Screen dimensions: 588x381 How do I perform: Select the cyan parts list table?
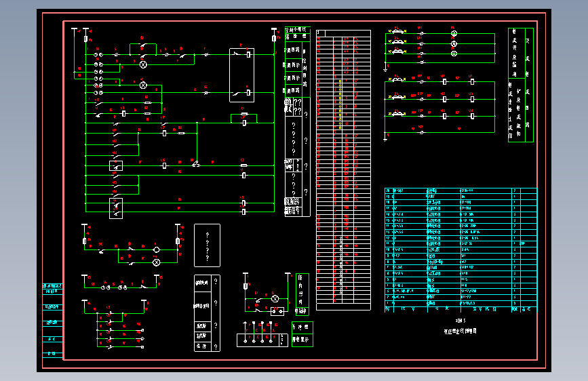pyautogui.click(x=461, y=250)
